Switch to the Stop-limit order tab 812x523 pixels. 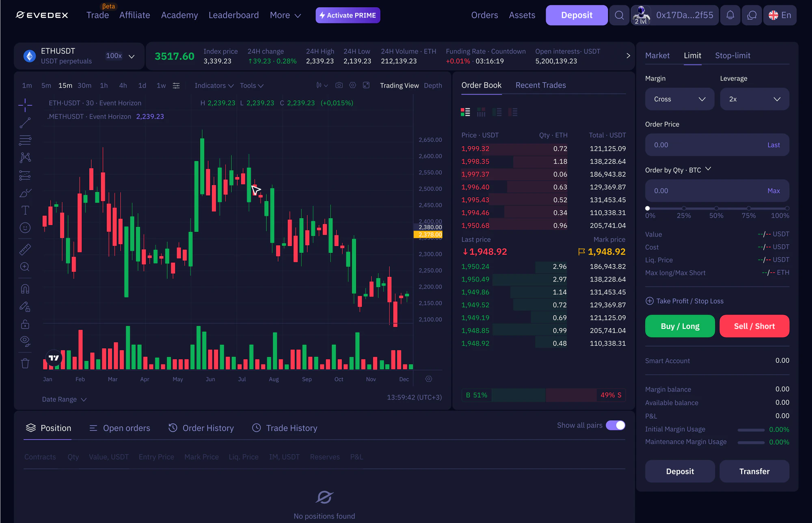(732, 56)
